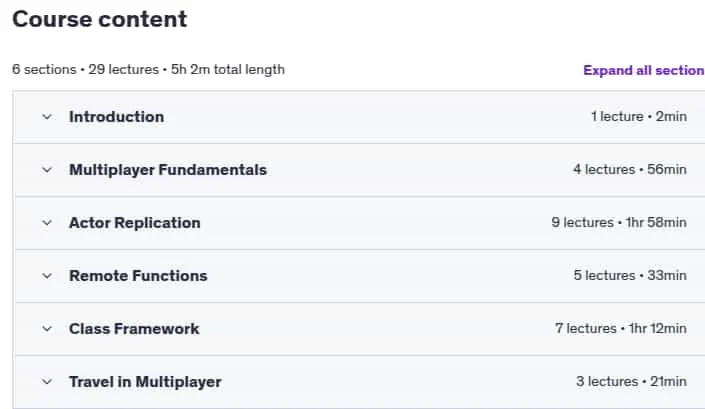Expand Travel in Multiplayer chevron
The image size is (705, 409).
tap(47, 382)
